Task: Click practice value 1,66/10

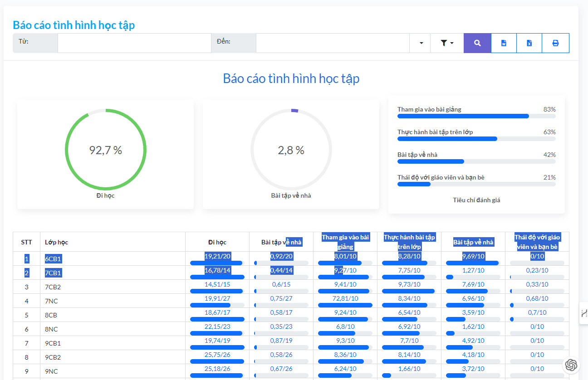Action: 409,369
